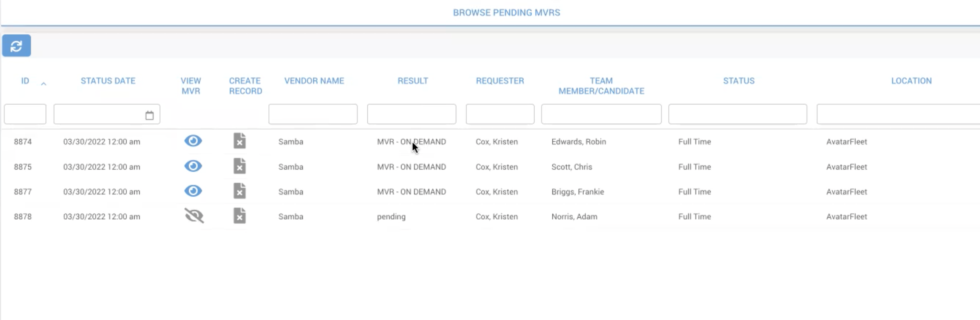Create record for row 8874

[x=239, y=141]
